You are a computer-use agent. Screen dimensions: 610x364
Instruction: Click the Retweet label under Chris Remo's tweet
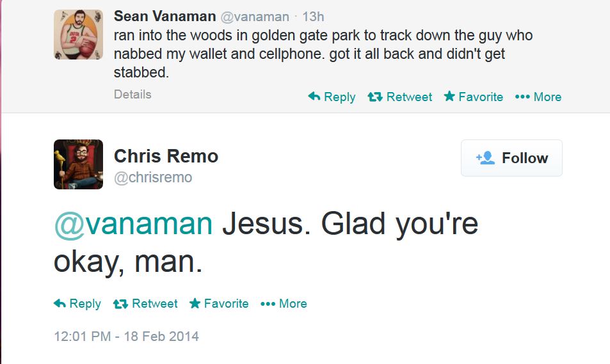(x=155, y=304)
